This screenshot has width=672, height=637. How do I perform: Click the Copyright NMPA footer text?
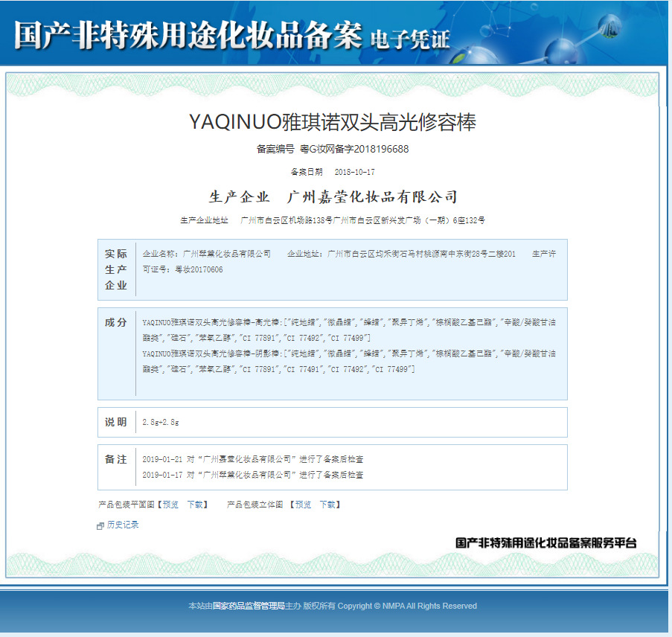point(407,606)
